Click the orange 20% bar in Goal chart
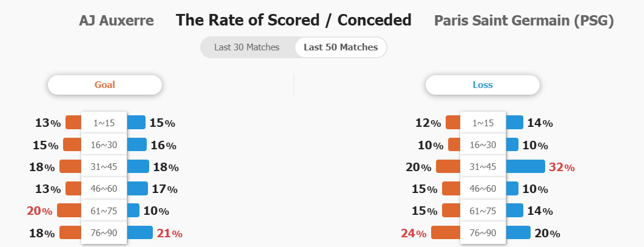644x247 pixels. pyautogui.click(x=69, y=211)
